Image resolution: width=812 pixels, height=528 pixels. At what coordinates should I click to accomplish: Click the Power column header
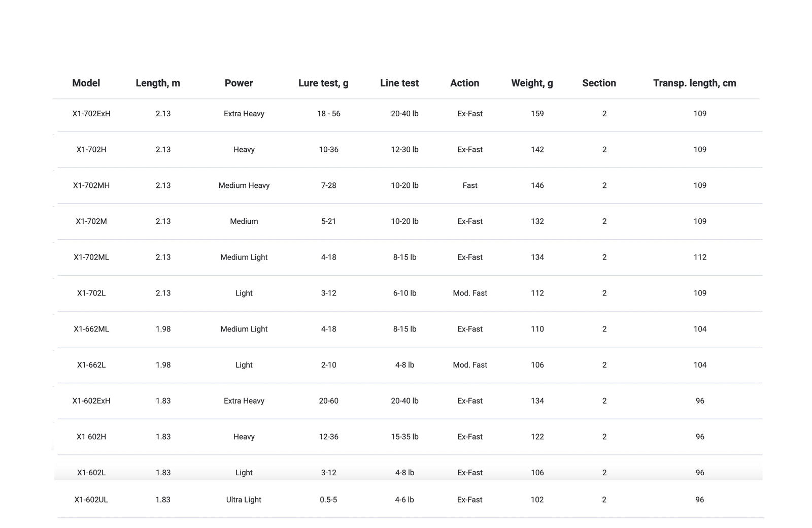click(x=239, y=83)
